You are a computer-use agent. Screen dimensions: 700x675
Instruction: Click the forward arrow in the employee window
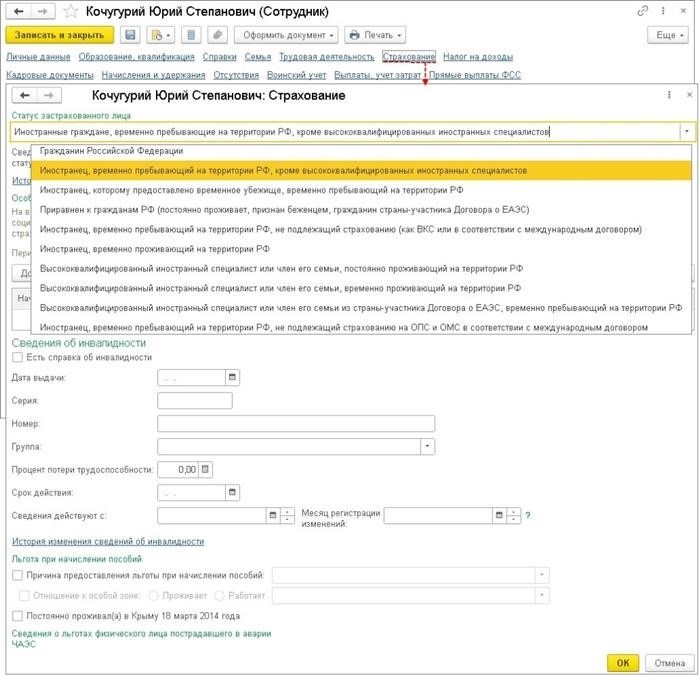coord(43,11)
